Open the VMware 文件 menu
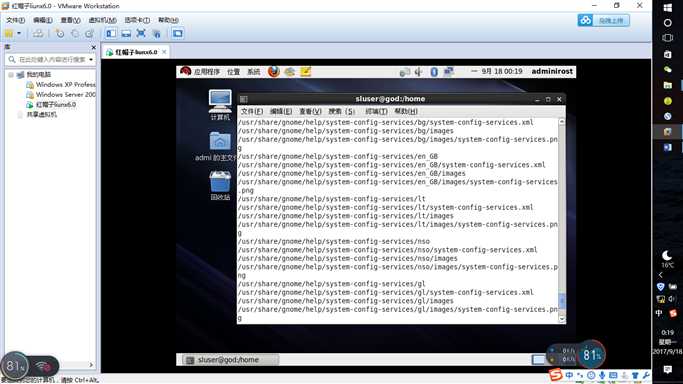Image resolution: width=683 pixels, height=384 pixels. (15, 20)
